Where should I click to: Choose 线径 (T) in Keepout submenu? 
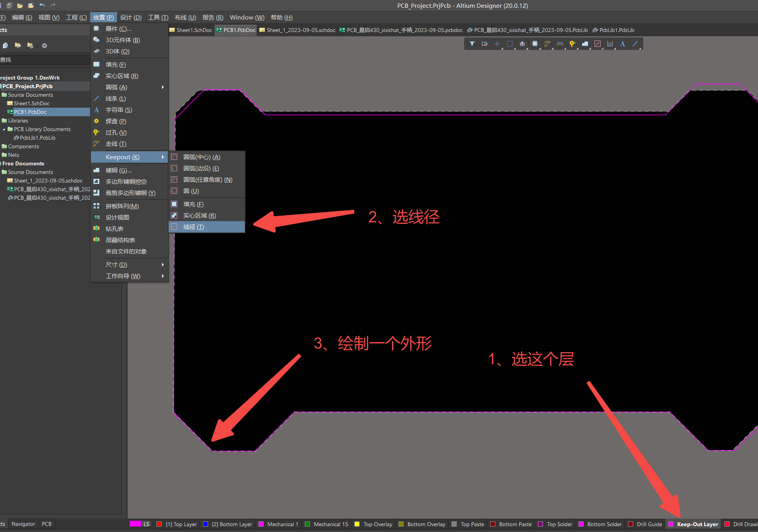[x=194, y=227]
